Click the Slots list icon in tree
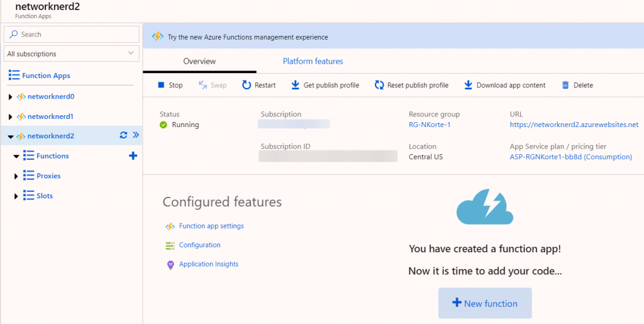644x324 pixels. tap(29, 196)
